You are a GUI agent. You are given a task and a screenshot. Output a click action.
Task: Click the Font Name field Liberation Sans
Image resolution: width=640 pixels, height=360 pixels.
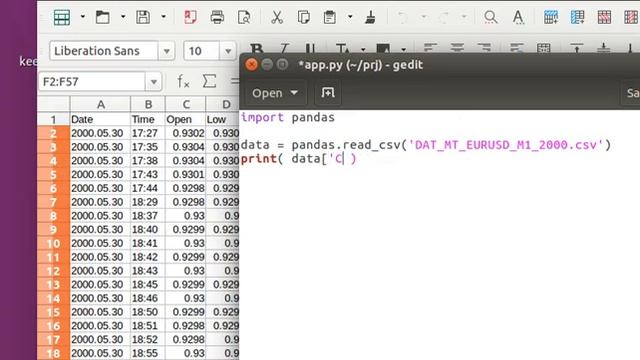[104, 51]
